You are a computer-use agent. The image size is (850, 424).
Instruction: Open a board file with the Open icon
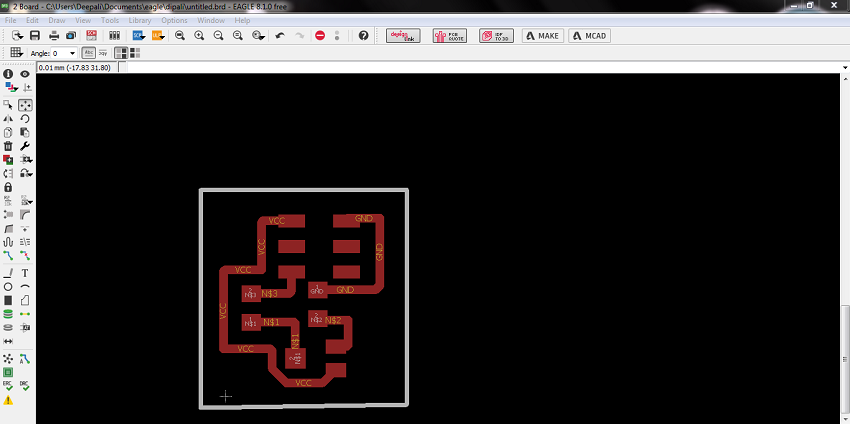tap(17, 36)
